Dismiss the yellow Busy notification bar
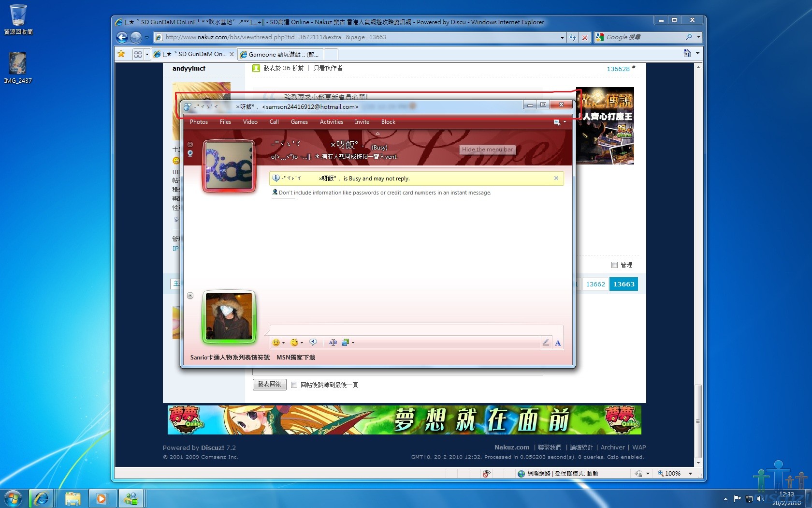 556,178
